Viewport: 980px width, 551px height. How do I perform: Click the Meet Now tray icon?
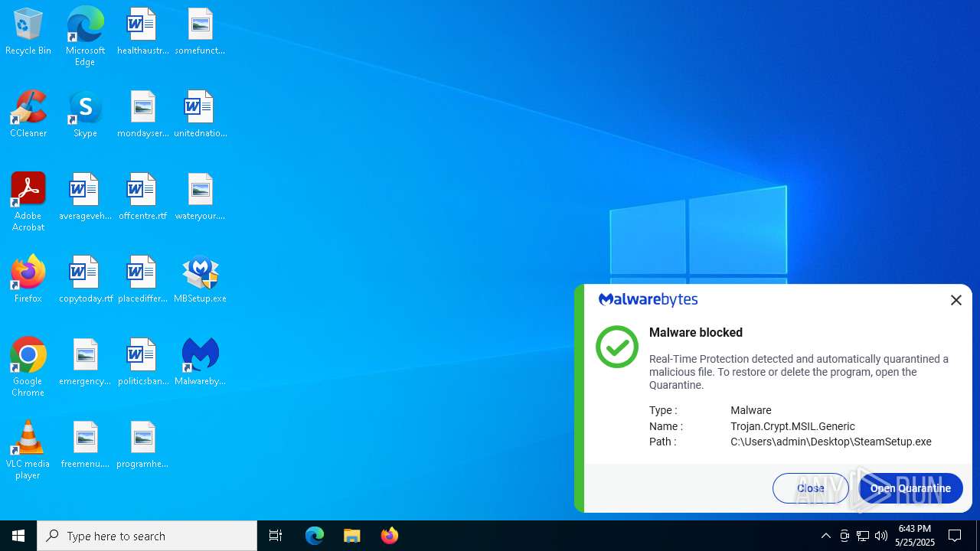tap(844, 536)
